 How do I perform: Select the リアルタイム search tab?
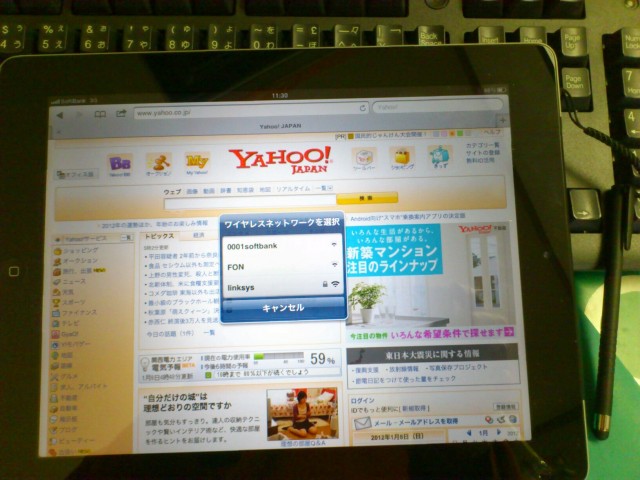[x=293, y=189]
